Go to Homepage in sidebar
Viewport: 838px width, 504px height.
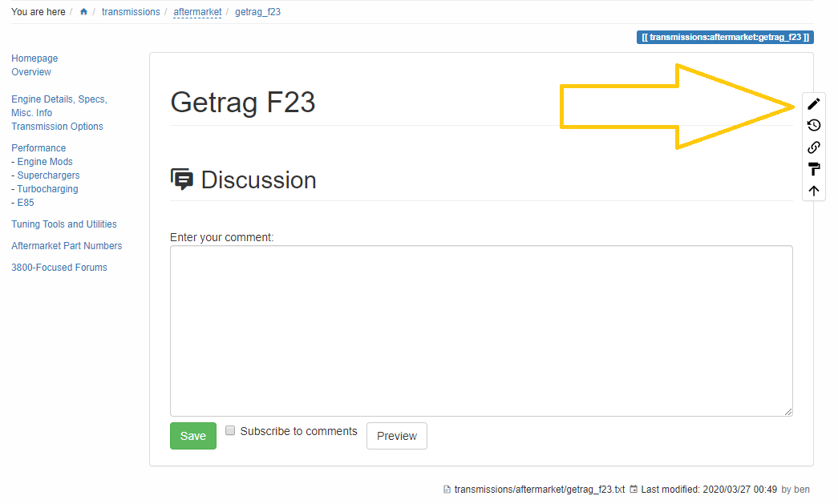34,58
